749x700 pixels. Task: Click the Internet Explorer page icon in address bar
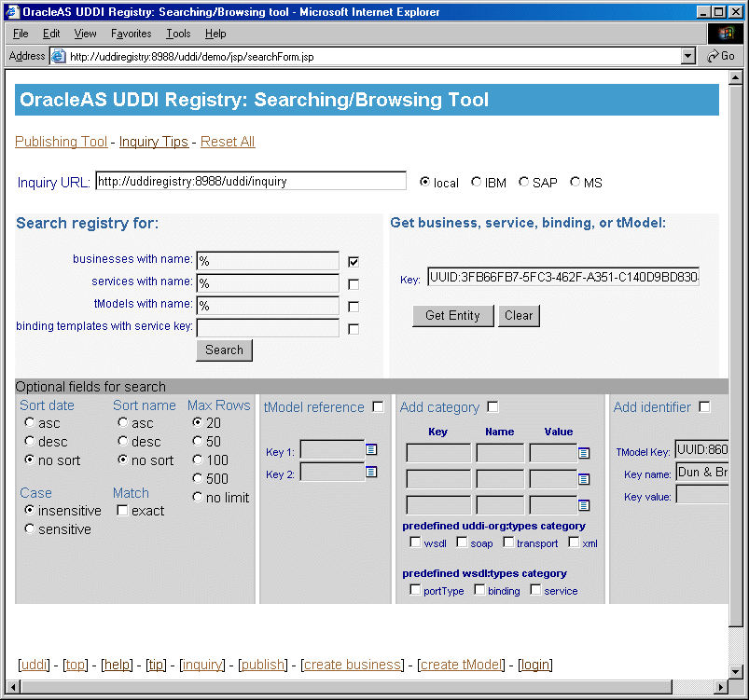coord(59,56)
